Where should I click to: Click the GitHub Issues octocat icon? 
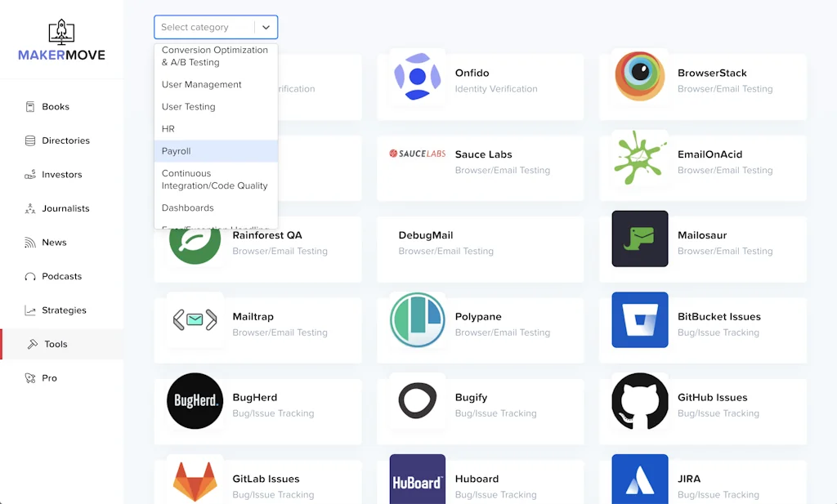pos(640,404)
